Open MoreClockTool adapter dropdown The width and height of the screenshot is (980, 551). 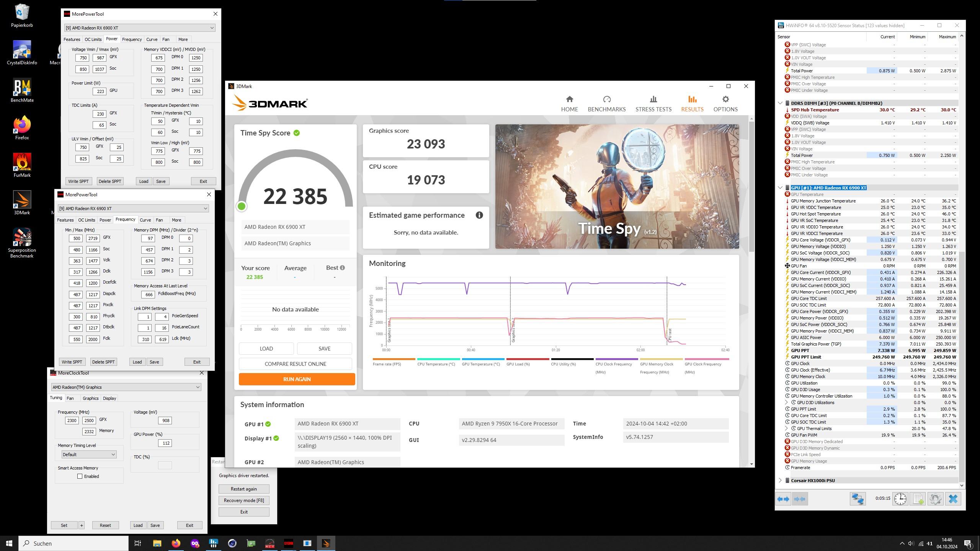pyautogui.click(x=126, y=387)
